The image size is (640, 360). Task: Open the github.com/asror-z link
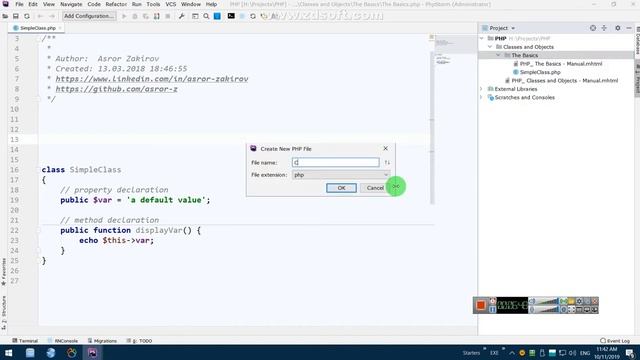coord(116,89)
